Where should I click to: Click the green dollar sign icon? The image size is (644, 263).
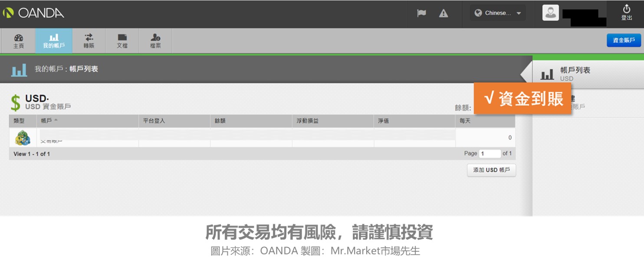(x=16, y=103)
